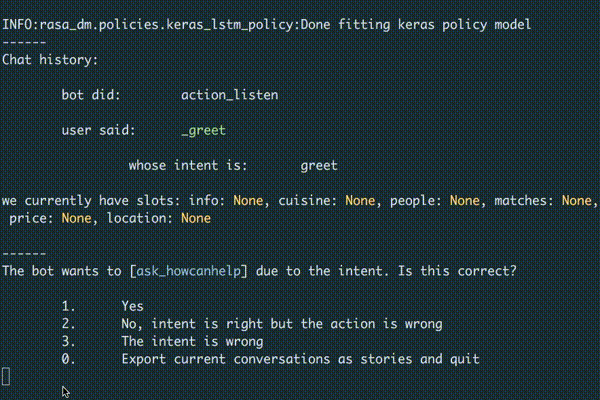Image resolution: width=600 pixels, height=400 pixels.
Task: Click the 'user said:' label
Action: pos(99,131)
